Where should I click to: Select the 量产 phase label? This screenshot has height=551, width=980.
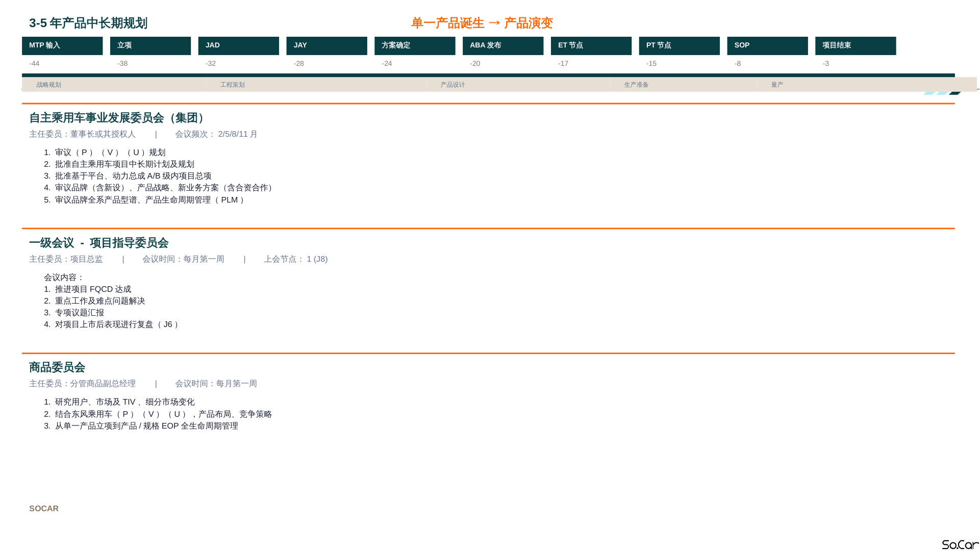[x=777, y=85]
